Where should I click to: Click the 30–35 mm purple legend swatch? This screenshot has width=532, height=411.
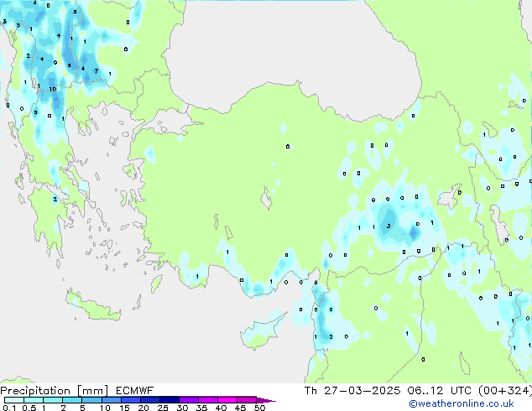(x=188, y=400)
